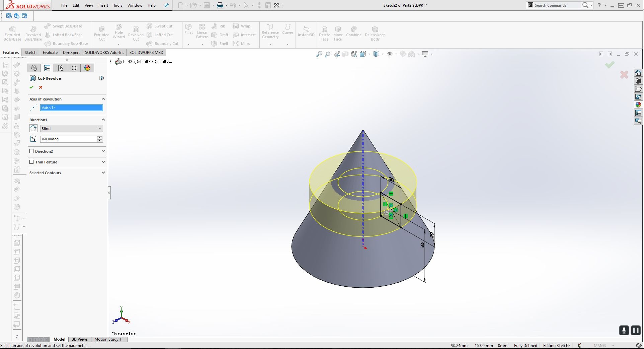Click the 360.00deg angle input field

coord(68,139)
